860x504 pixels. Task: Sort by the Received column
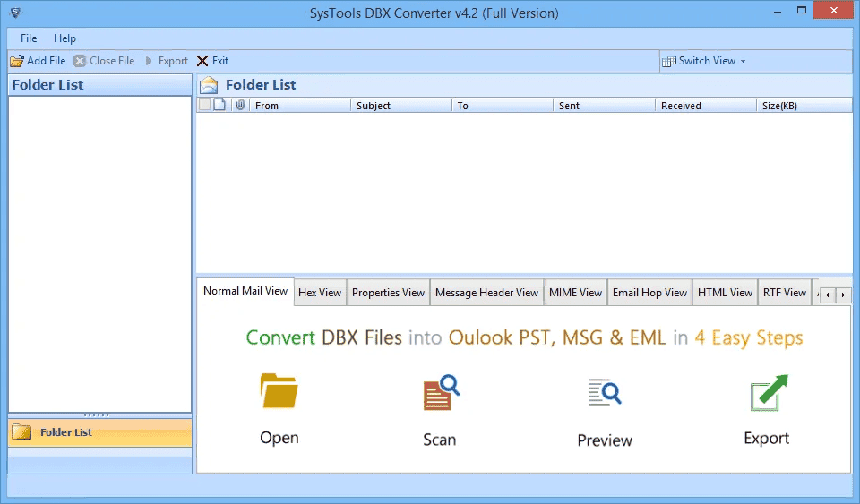coord(706,105)
